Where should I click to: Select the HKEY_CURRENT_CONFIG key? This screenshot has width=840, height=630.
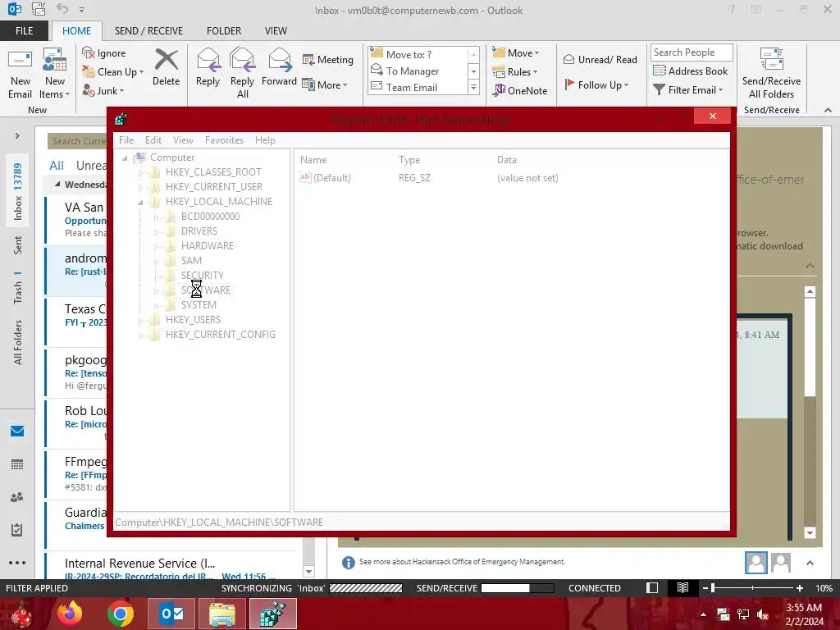point(220,335)
